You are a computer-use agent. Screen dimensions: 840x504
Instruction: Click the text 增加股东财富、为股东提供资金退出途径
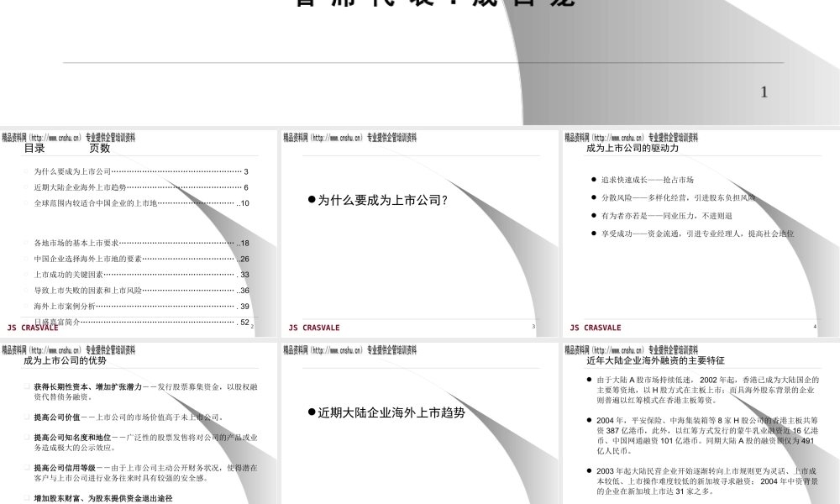[103, 499]
